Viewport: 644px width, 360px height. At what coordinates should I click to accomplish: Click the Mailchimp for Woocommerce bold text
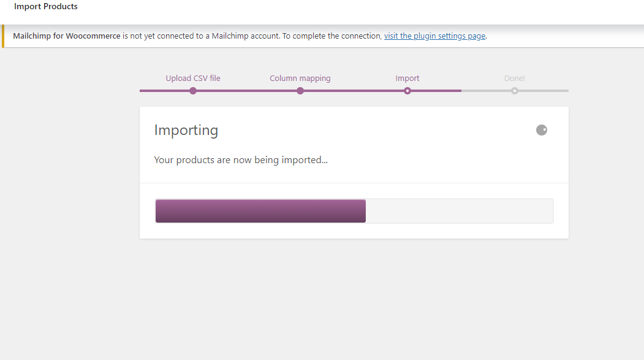point(67,36)
